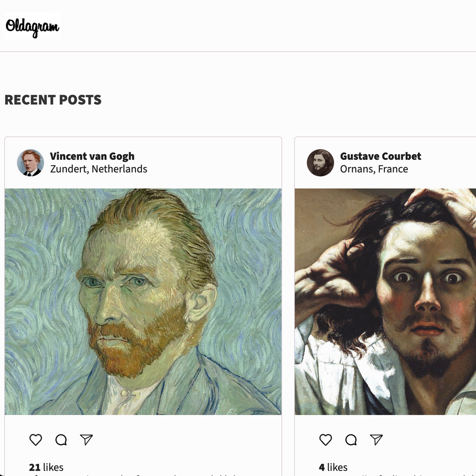This screenshot has width=476, height=476.
Task: Click the Vincent van Gogh username
Action: [92, 156]
